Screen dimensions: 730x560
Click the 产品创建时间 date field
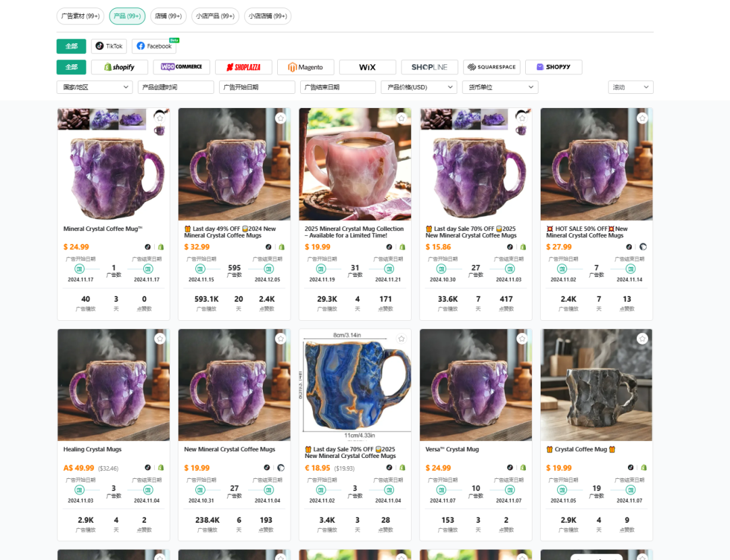(x=176, y=87)
